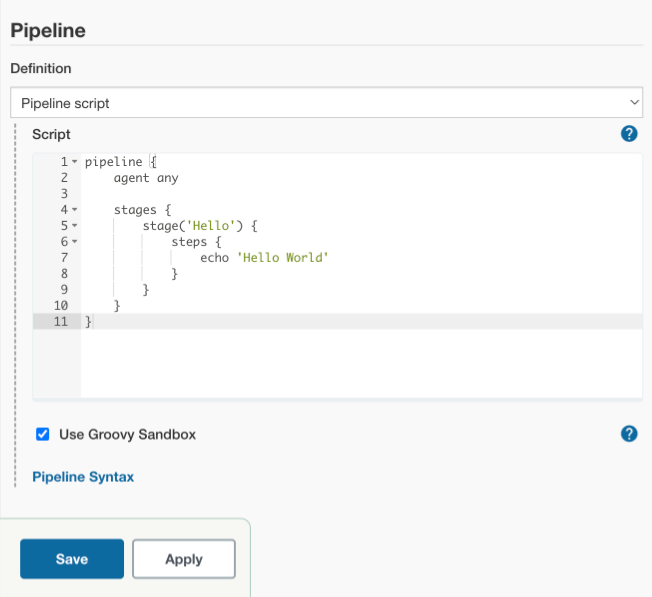Select line number 7 in editor gutter

point(63,258)
